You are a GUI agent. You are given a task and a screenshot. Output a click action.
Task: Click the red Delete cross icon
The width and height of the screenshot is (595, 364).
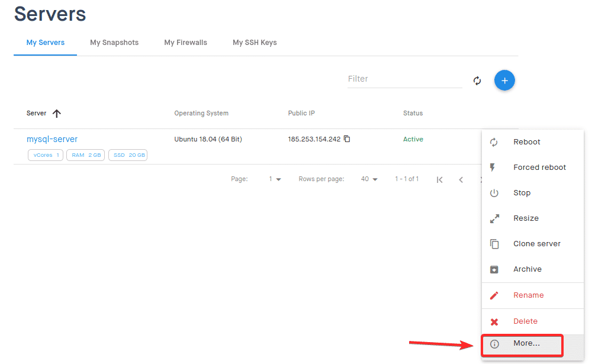coord(494,322)
